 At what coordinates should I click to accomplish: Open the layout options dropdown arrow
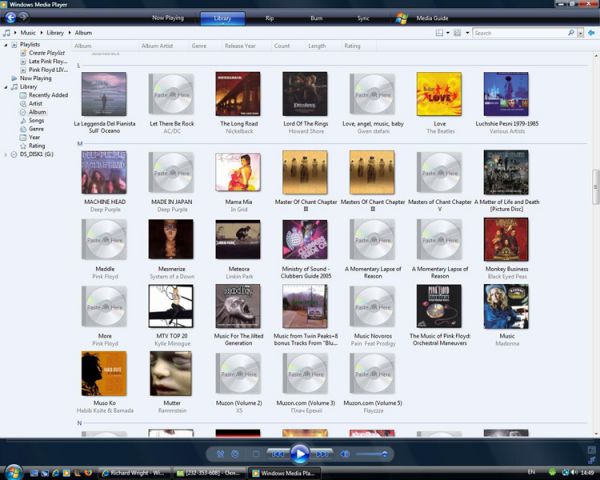click(448, 33)
